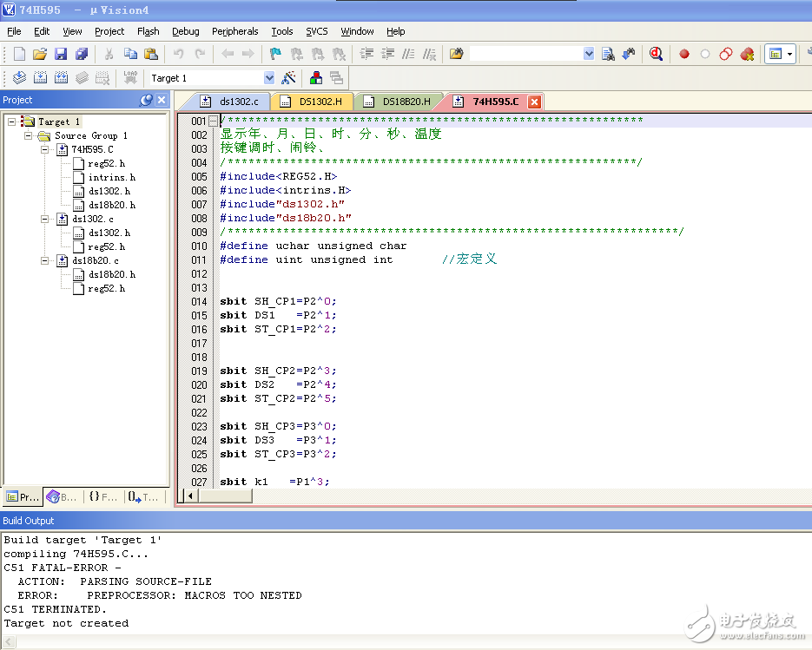812x650 pixels.
Task: Collapse the ds1302.c tree node
Action: [45, 220]
